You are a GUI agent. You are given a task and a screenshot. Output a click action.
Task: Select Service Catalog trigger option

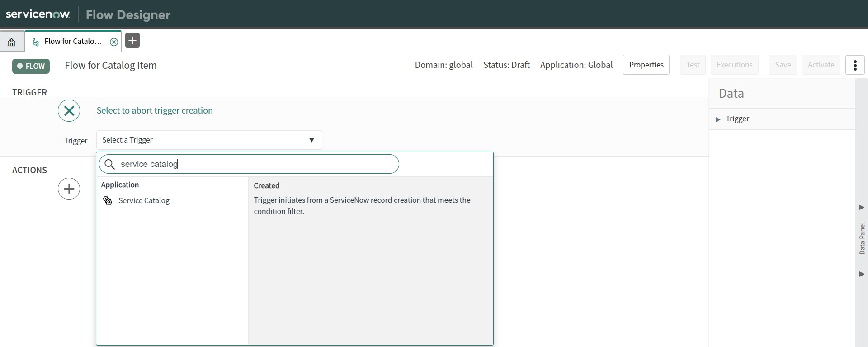click(144, 200)
